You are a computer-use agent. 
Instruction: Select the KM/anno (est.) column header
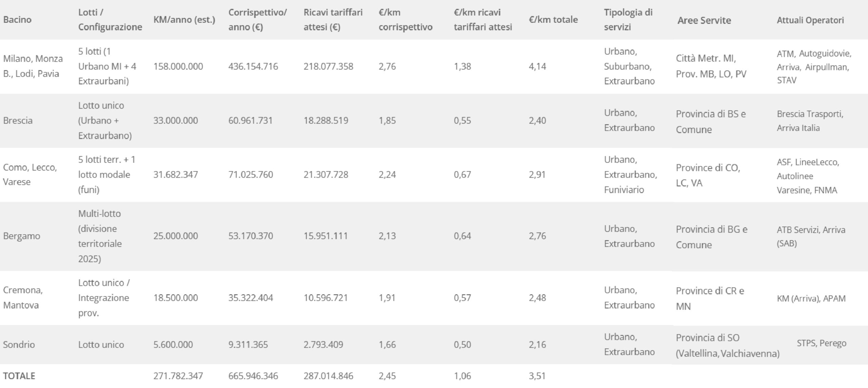coord(184,20)
